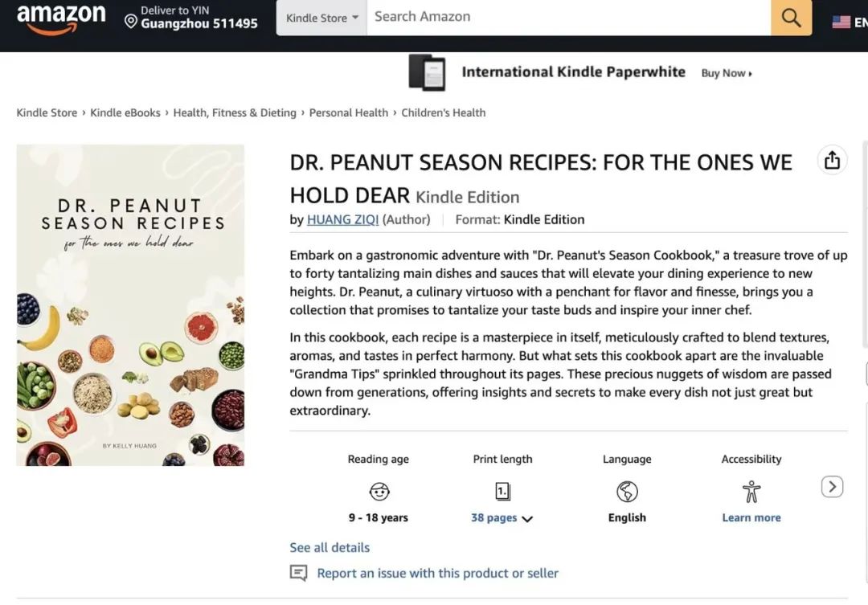Open the Kindle eBooks breadcrumb

pos(125,112)
